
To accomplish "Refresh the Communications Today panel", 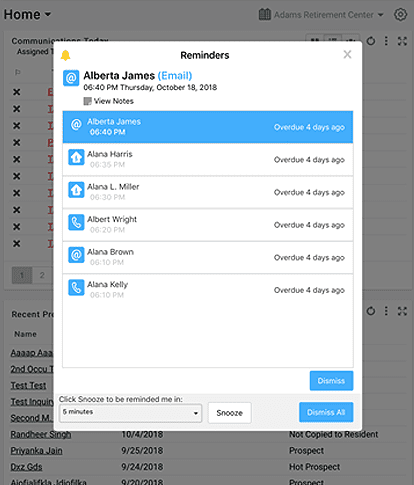I will (371, 41).
